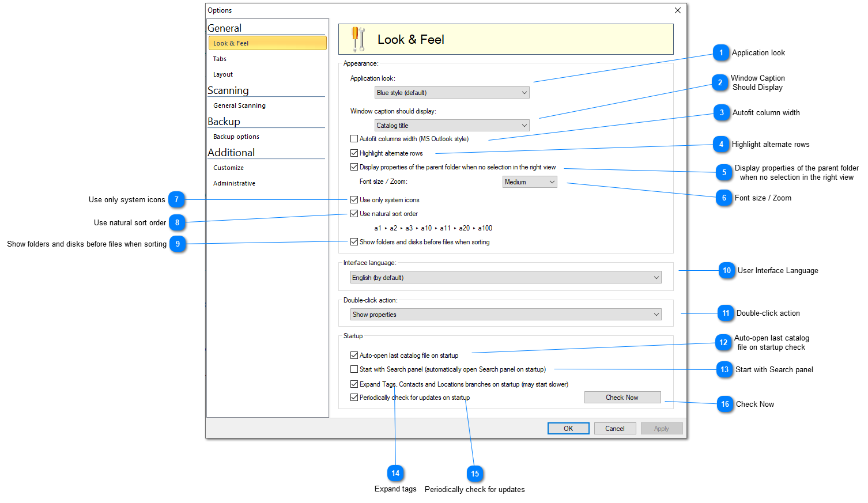This screenshot has width=868, height=503.
Task: Click callout badge 14 above Expand tags
Action: 395,474
